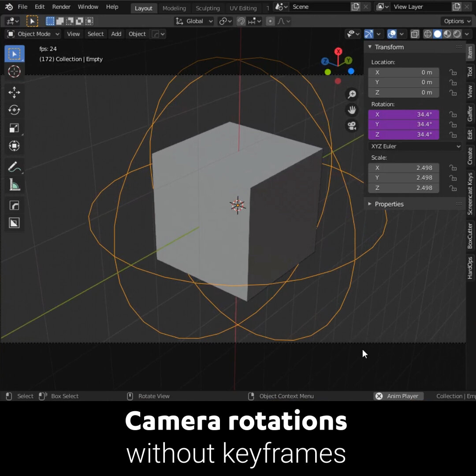Expand the Properties panel

tap(370, 204)
